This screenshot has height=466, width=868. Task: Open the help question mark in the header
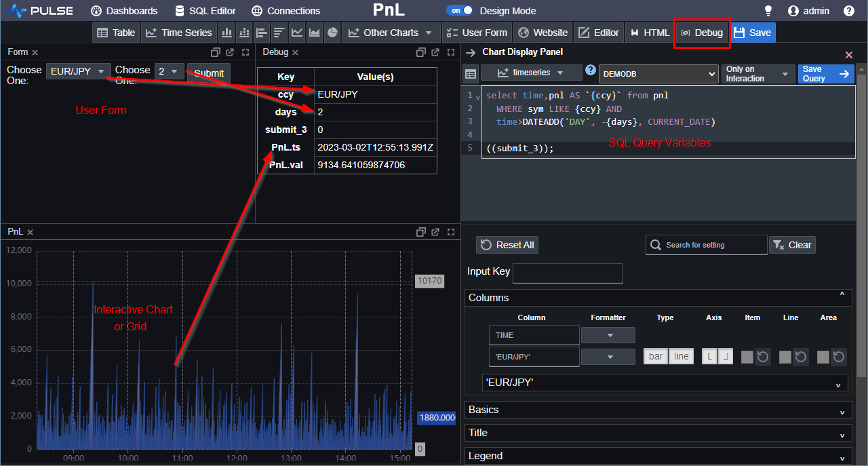pos(849,11)
